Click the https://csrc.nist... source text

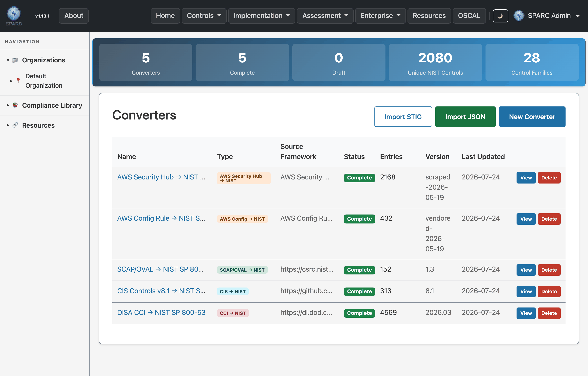307,269
